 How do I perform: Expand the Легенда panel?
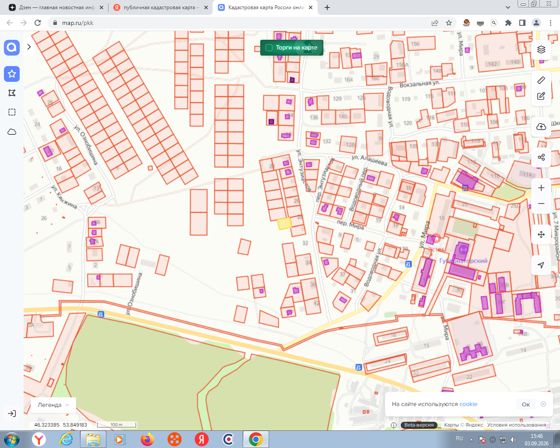53,405
